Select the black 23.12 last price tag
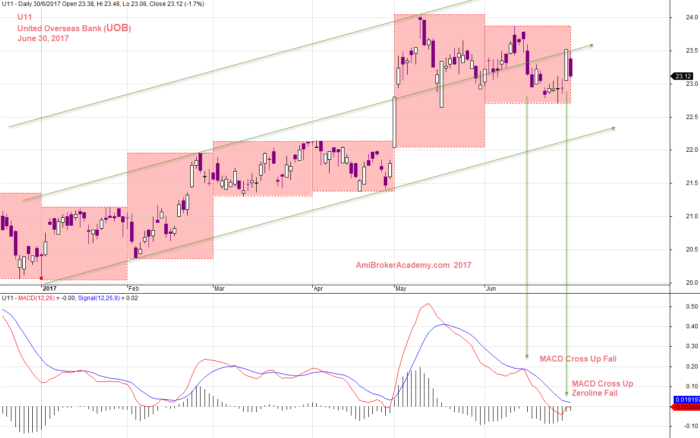Image resolution: width=700 pixels, height=438 pixels. [x=683, y=76]
